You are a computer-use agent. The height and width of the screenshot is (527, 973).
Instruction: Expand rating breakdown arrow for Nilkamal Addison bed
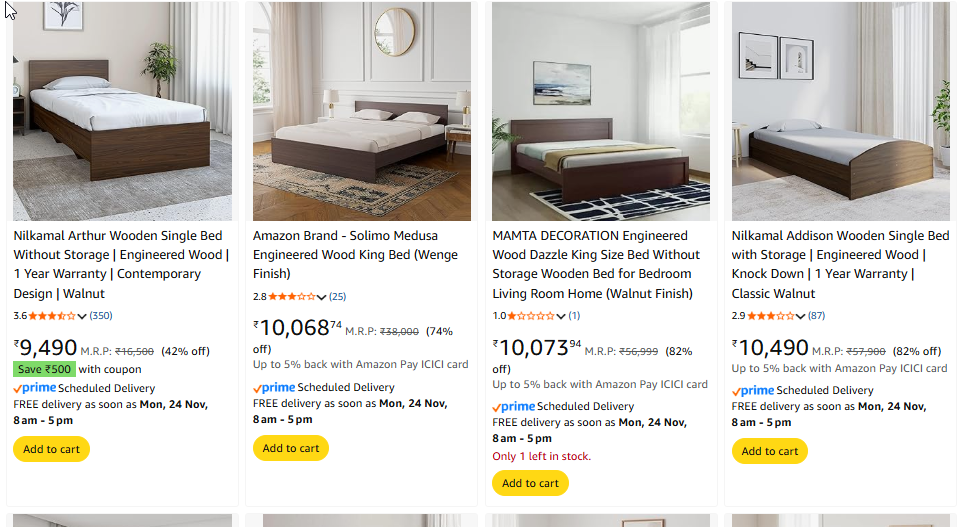pyautogui.click(x=801, y=317)
